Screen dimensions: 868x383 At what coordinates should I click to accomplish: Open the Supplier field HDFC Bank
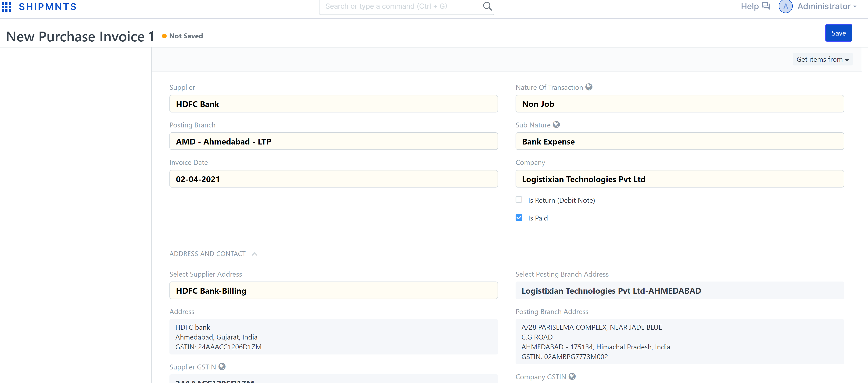coord(333,104)
